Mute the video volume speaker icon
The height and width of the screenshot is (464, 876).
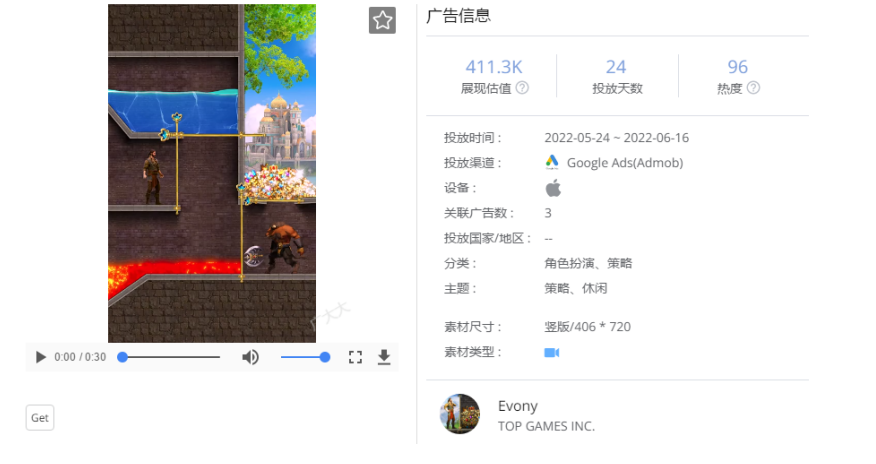[x=250, y=357]
